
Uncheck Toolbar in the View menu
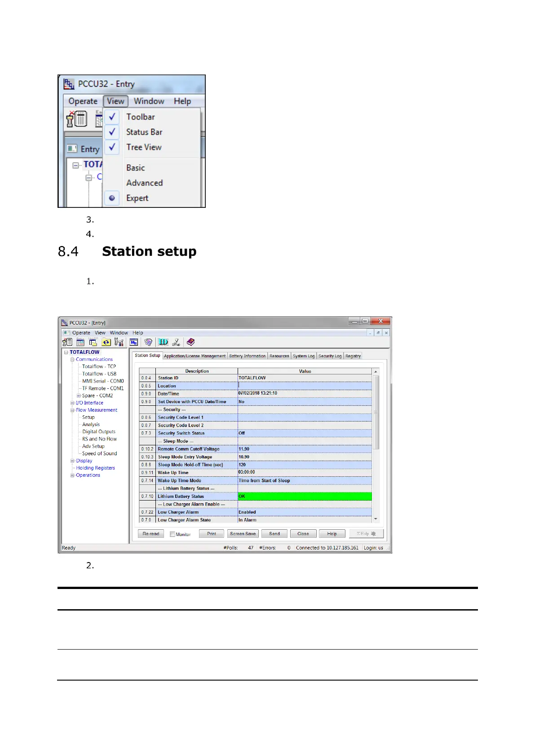click(x=152, y=117)
